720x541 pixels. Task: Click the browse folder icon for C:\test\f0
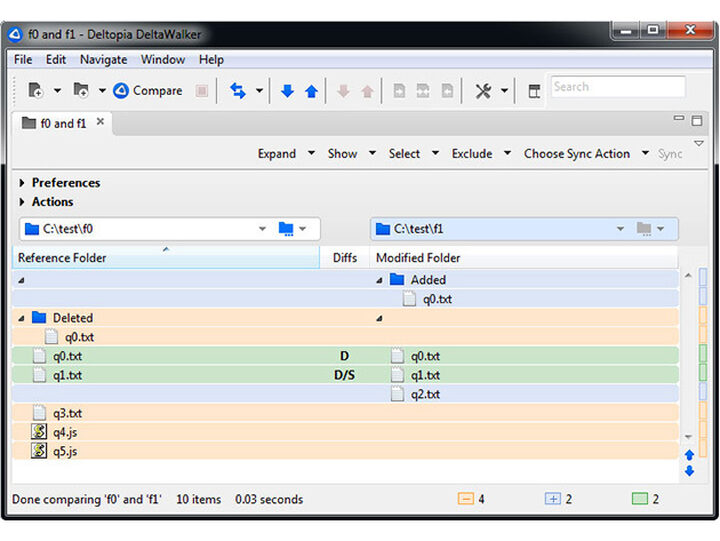click(286, 229)
